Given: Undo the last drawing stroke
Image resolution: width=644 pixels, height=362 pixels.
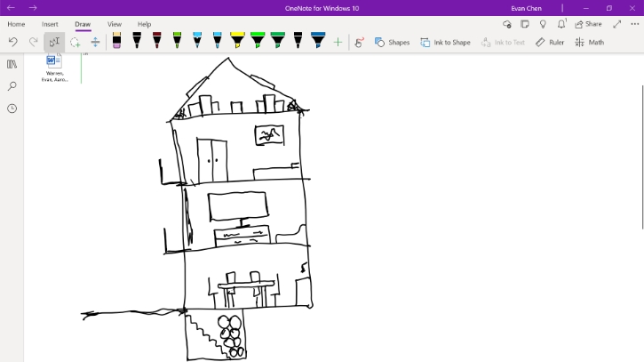Looking at the screenshot, I should click(12, 42).
